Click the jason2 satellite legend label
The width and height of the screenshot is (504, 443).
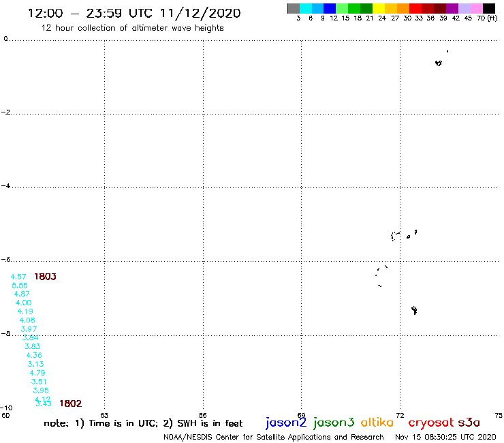coord(286,423)
